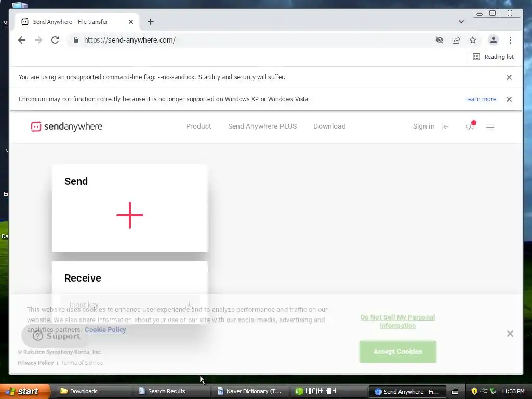Dismiss the Windows XP unsupported warning

point(509,99)
